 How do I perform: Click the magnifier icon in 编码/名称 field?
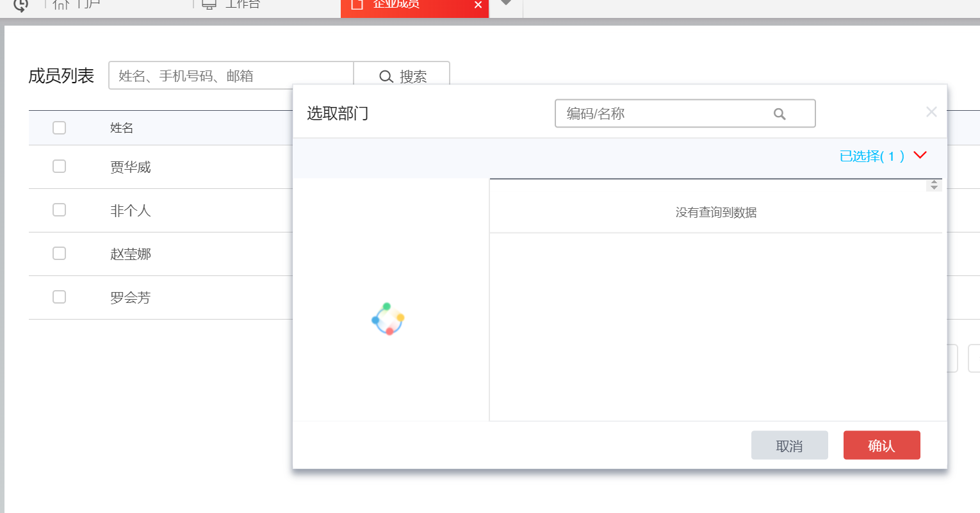(780, 114)
